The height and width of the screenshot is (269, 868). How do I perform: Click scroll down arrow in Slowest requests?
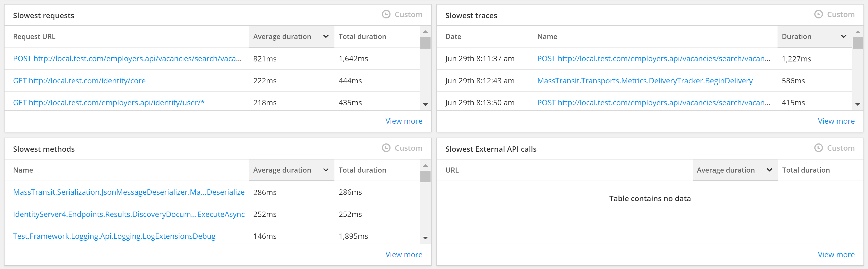pyautogui.click(x=425, y=104)
